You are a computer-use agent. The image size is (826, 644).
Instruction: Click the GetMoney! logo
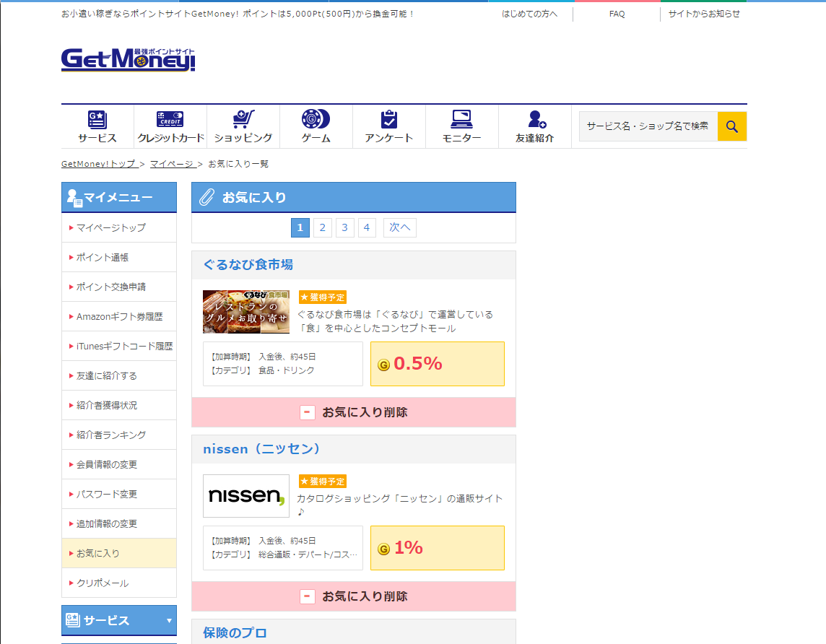click(x=128, y=59)
